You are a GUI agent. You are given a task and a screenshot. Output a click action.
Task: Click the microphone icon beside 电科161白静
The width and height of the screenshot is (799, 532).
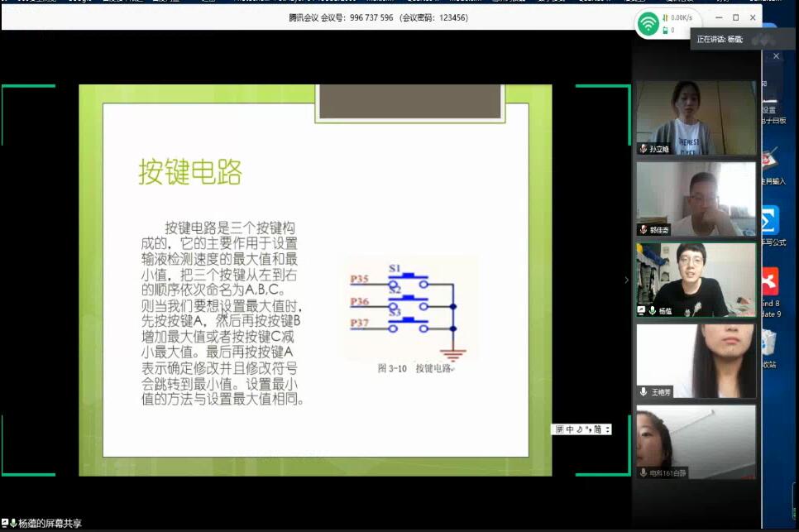(x=643, y=472)
